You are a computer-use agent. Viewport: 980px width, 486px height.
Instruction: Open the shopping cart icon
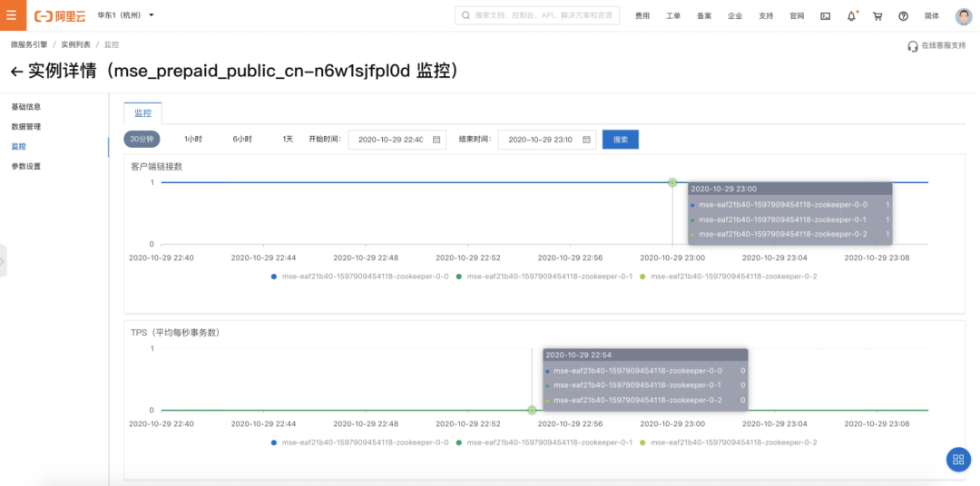coord(877,16)
